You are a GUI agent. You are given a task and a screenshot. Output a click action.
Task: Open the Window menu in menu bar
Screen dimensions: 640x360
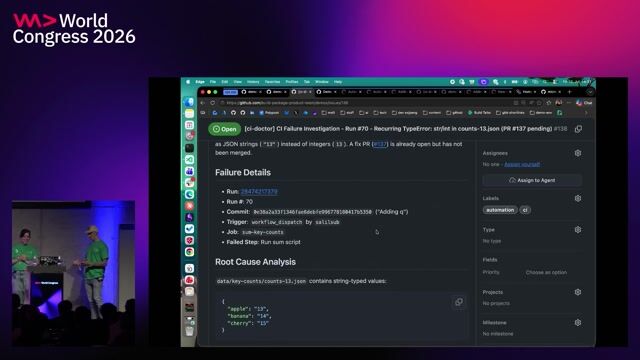click(322, 82)
